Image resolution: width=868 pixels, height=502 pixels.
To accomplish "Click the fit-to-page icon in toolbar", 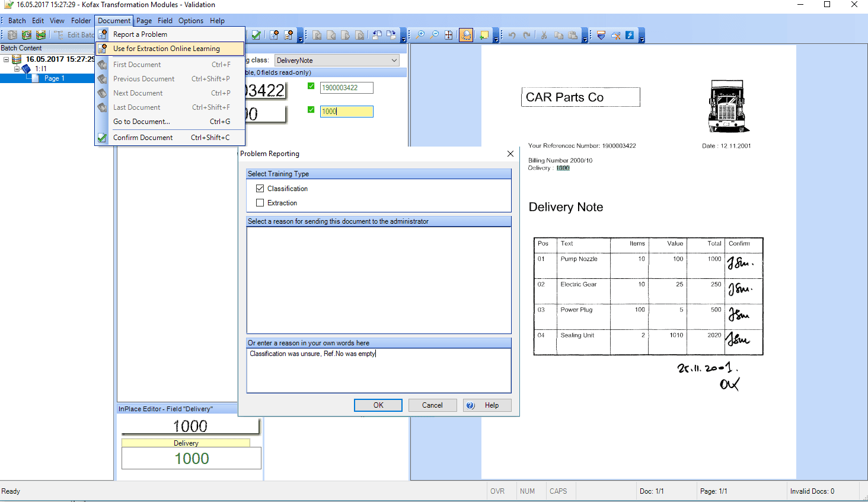I will pos(449,35).
